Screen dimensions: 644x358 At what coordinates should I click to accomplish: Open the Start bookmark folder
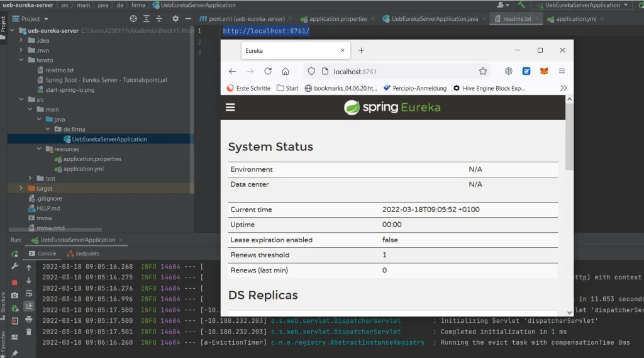[287, 88]
